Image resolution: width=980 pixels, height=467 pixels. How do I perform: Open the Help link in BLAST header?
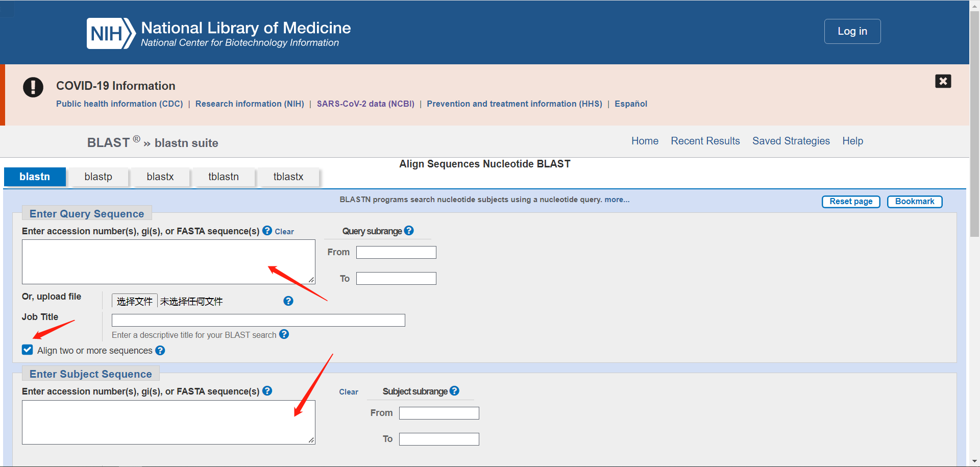[852, 141]
